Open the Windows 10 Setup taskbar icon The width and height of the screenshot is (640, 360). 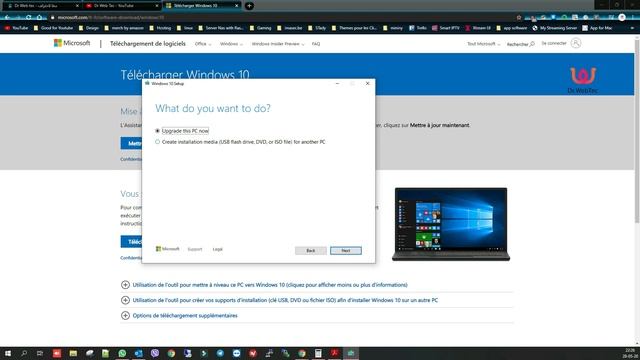pyautogui.click(x=351, y=353)
